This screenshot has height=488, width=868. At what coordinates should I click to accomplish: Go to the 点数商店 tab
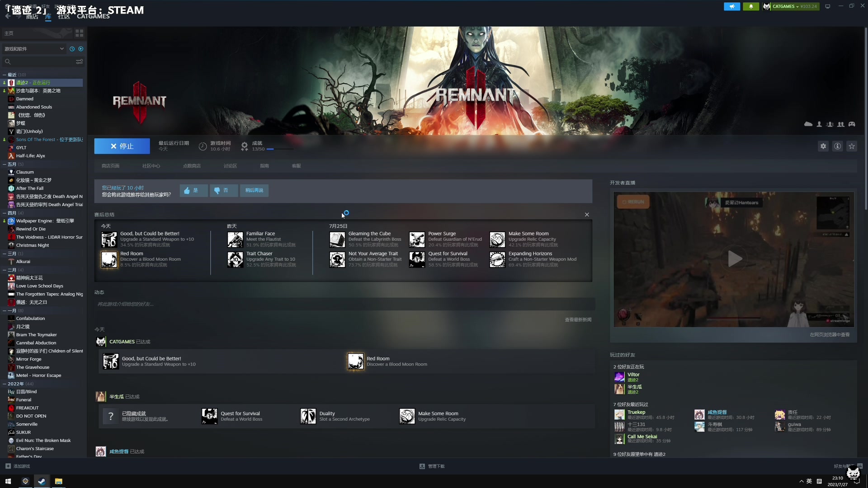click(192, 166)
